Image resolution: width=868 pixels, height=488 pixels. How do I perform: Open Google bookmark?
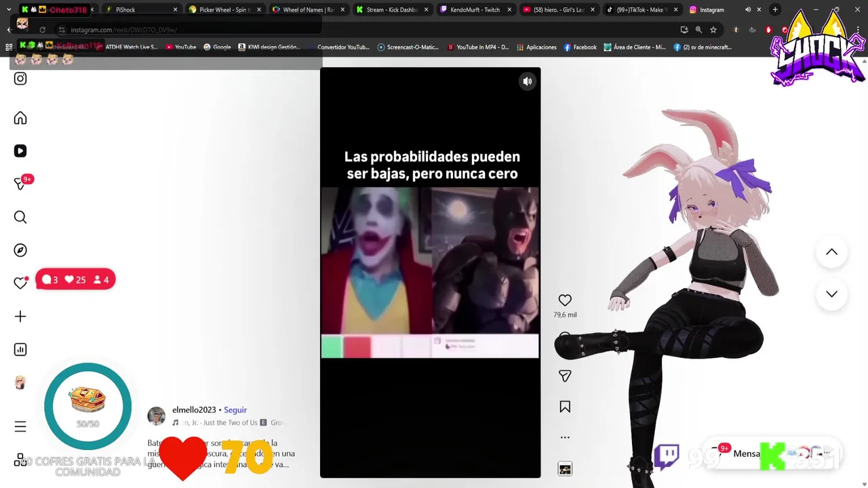tap(217, 47)
